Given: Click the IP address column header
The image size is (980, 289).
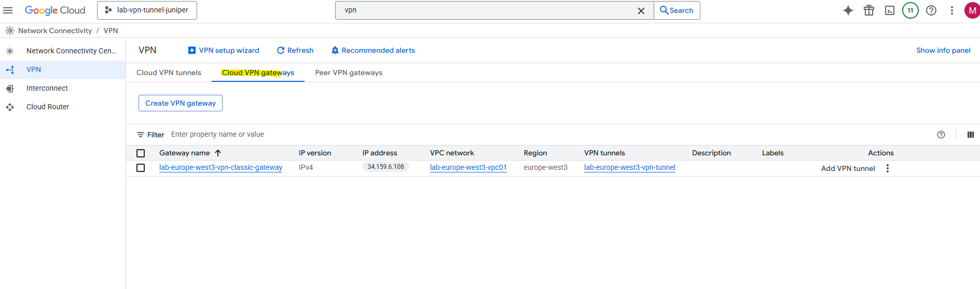Looking at the screenshot, I should [380, 153].
